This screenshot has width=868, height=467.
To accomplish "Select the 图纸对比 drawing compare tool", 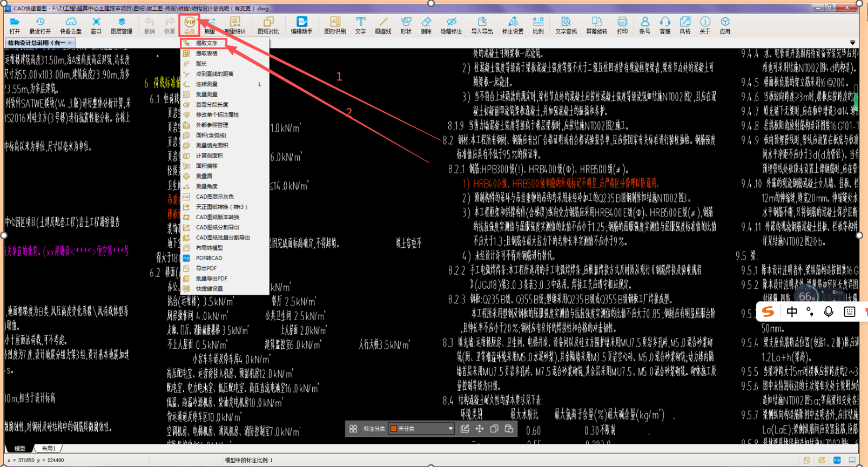I will point(268,25).
